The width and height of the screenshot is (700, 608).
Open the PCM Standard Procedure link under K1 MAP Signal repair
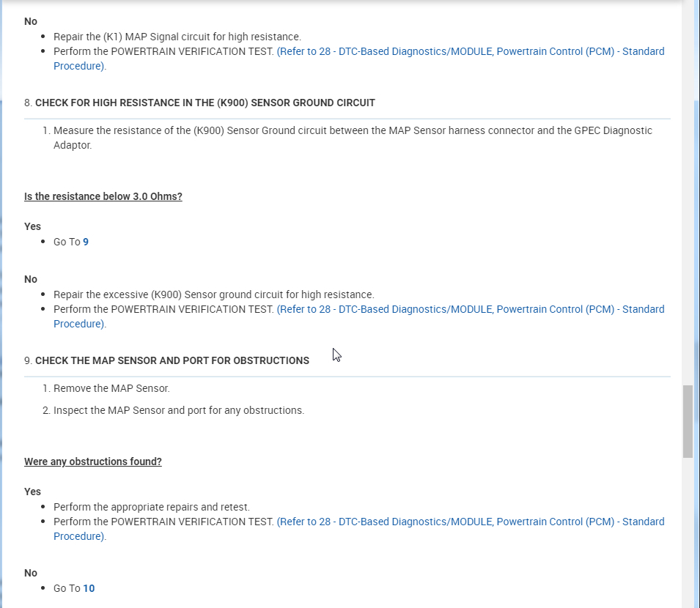pos(470,51)
